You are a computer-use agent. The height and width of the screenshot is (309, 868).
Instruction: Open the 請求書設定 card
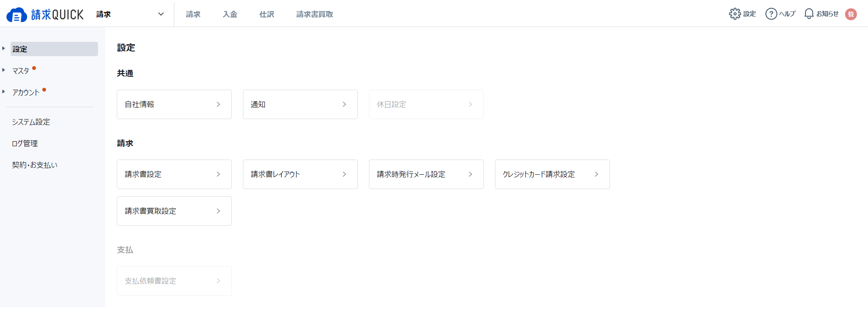(174, 174)
